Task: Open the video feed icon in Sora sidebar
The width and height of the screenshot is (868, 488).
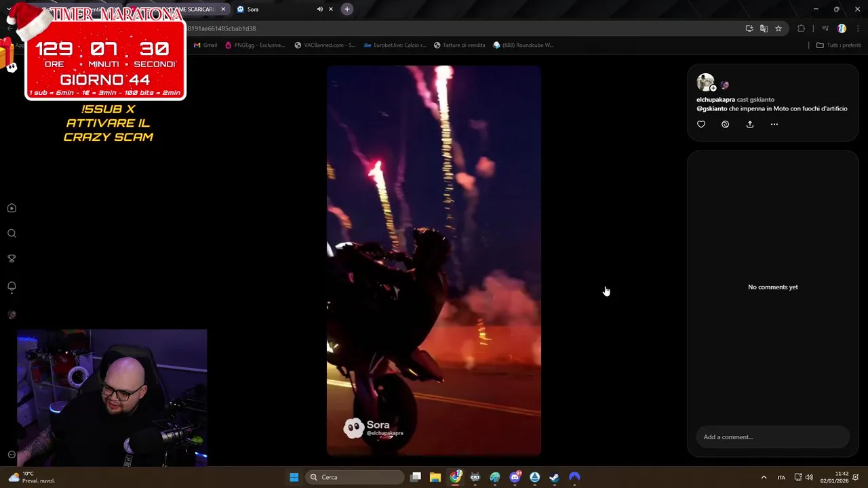Action: coord(12,209)
